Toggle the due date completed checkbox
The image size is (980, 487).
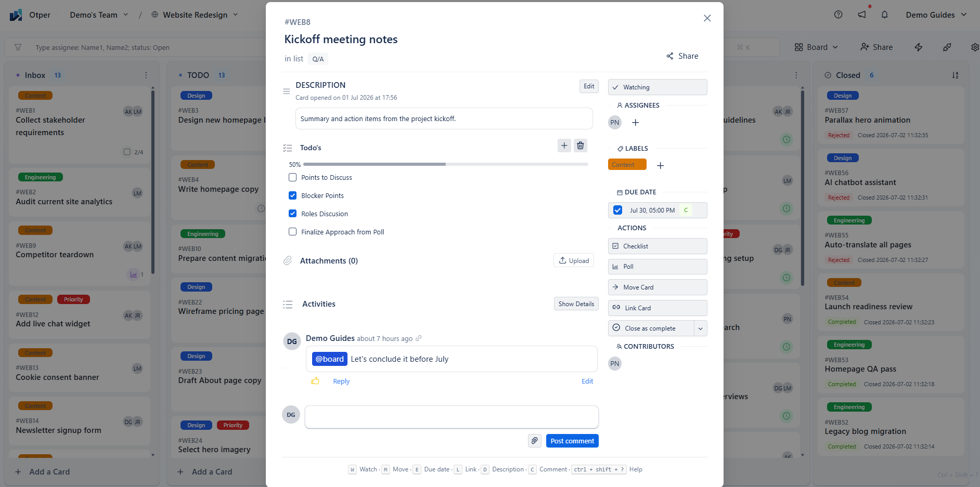(x=617, y=210)
